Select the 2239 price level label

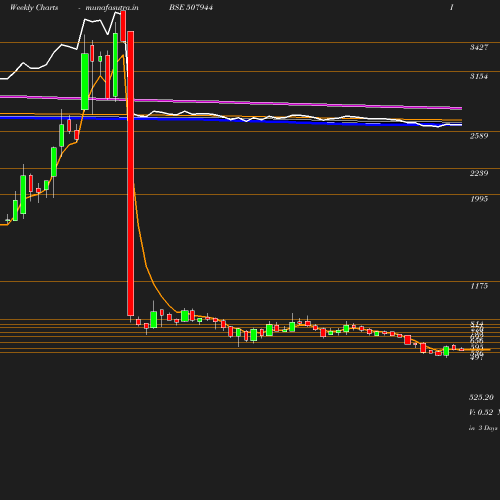(479, 173)
